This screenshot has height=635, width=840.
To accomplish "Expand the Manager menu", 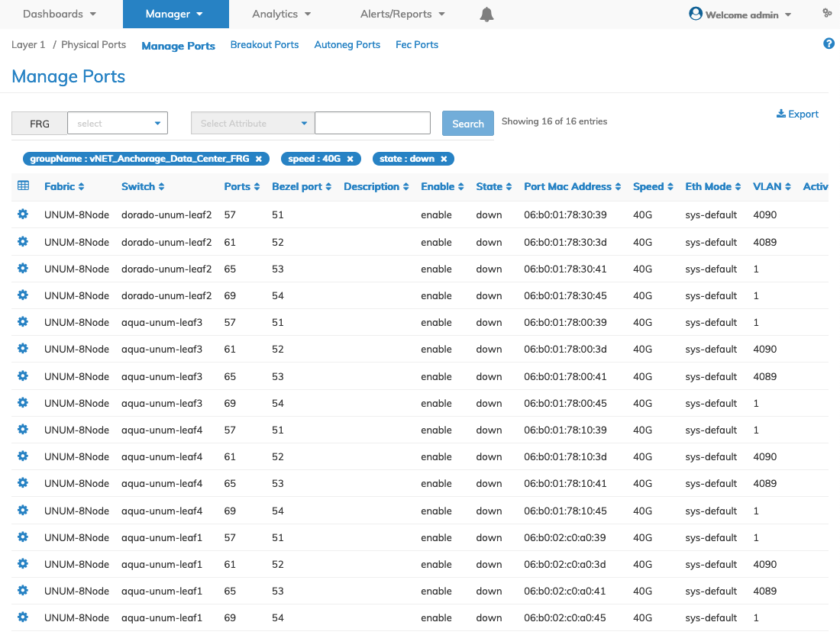I will [x=176, y=14].
